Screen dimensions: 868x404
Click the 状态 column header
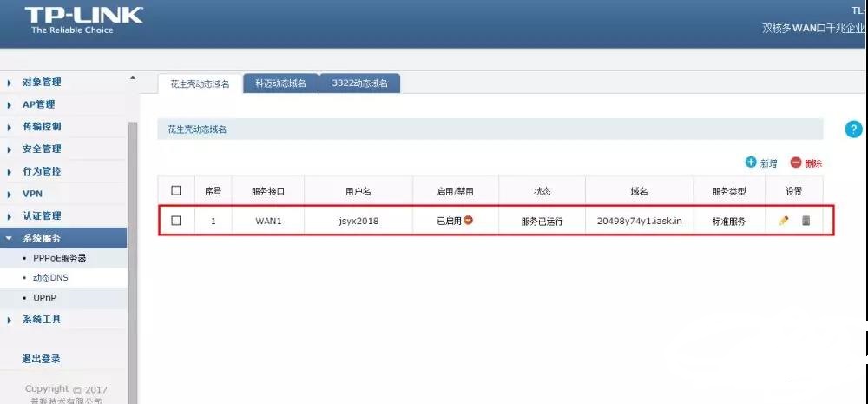click(542, 191)
